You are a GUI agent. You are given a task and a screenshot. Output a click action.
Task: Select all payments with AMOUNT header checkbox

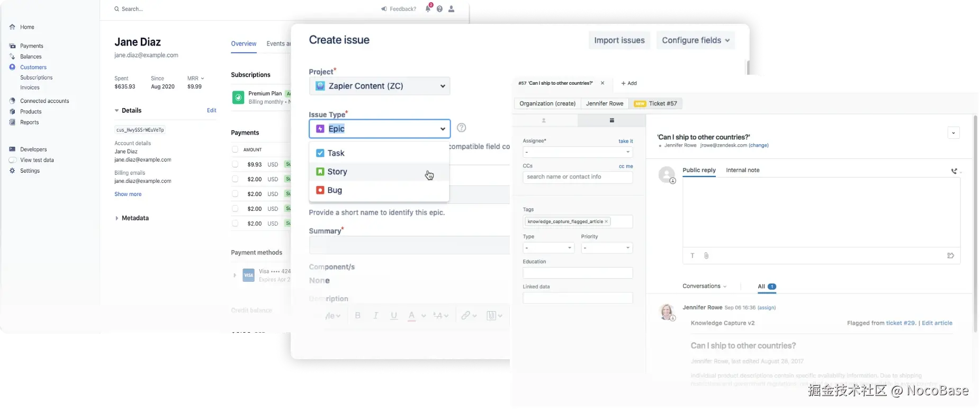pos(235,149)
